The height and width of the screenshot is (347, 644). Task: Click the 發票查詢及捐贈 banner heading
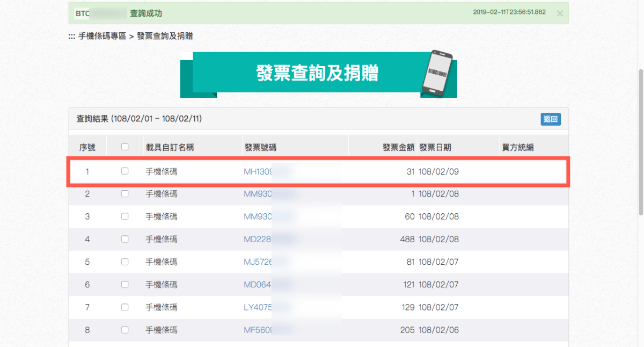tap(317, 74)
